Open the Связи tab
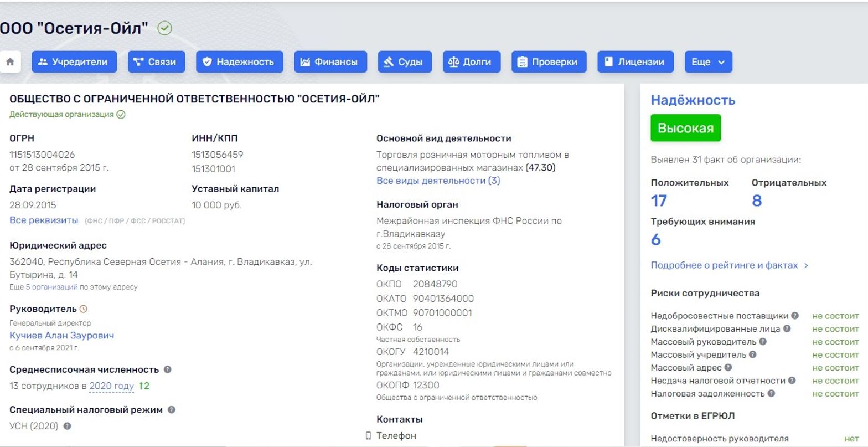 pyautogui.click(x=156, y=62)
